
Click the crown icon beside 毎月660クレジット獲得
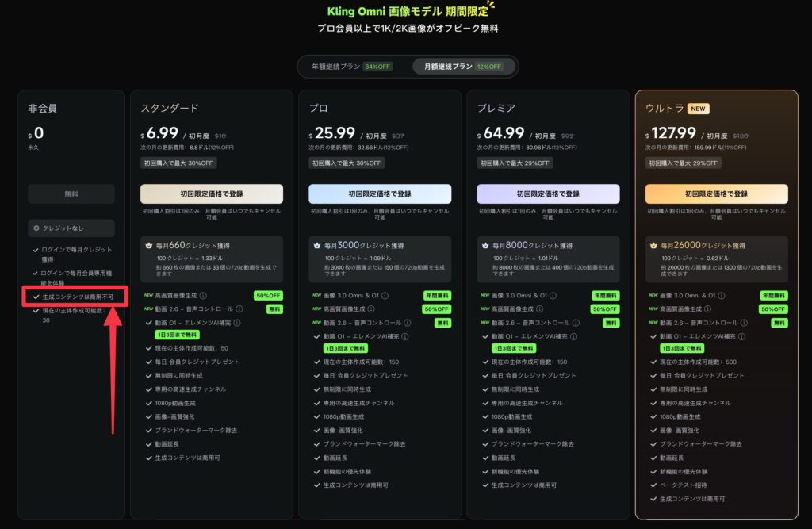click(148, 246)
